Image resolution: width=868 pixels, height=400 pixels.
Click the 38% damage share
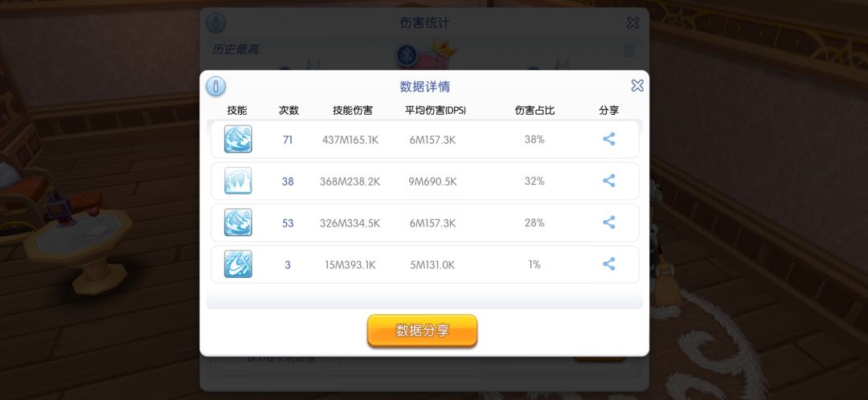click(x=534, y=140)
